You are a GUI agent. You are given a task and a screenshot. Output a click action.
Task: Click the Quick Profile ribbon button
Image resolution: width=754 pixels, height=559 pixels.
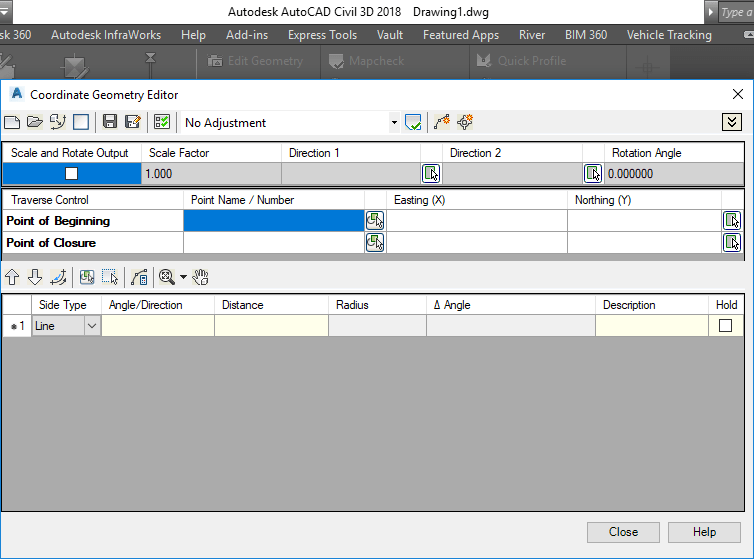(521, 61)
